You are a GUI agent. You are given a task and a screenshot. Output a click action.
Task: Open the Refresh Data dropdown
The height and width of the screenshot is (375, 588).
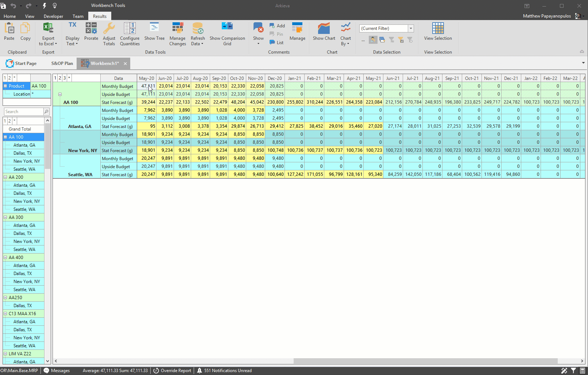[x=198, y=34]
